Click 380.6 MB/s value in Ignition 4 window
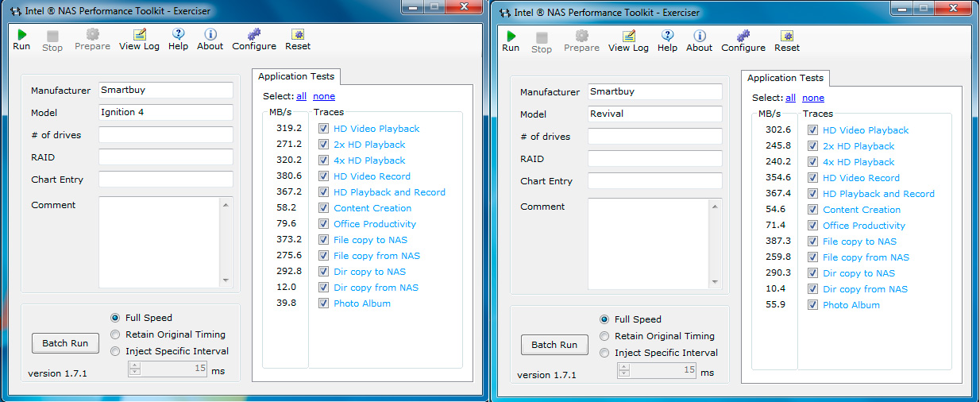The width and height of the screenshot is (980, 402). click(x=288, y=176)
